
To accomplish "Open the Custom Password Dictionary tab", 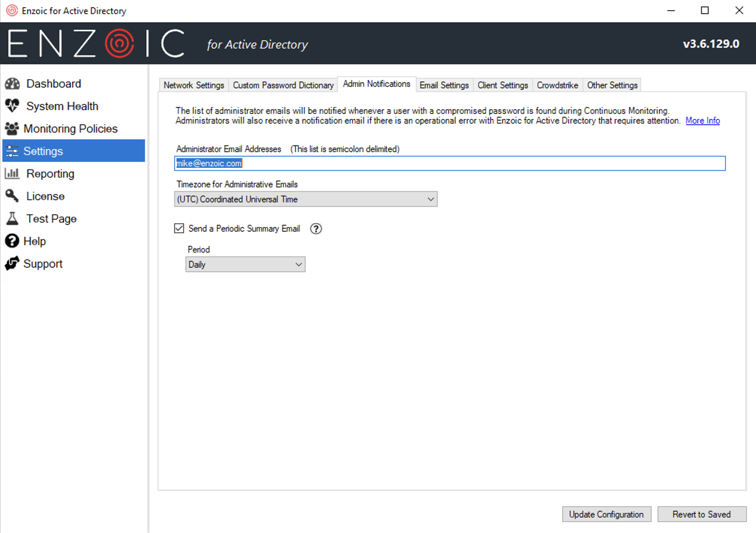I will (283, 85).
